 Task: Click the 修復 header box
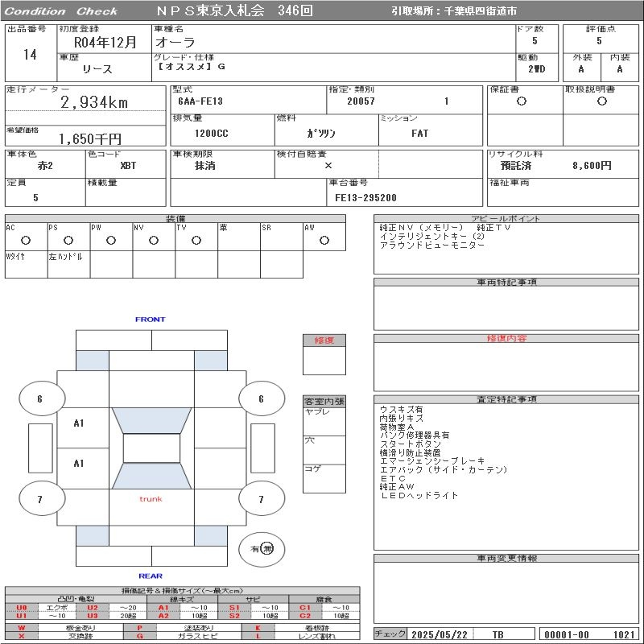coord(324,341)
